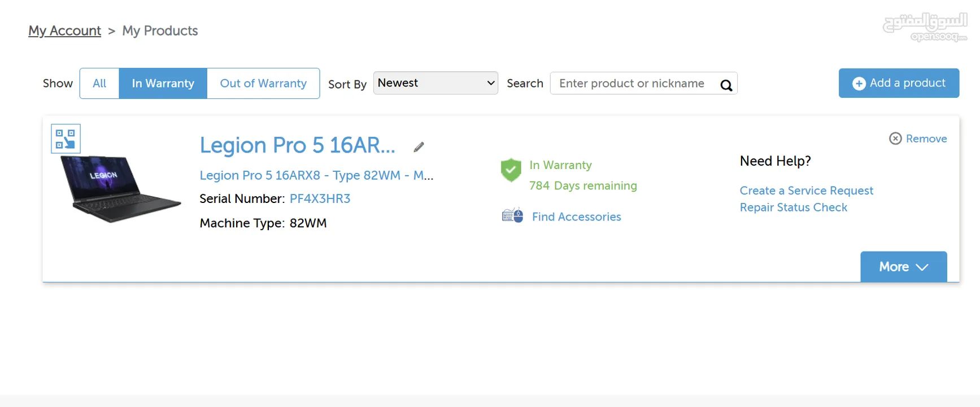
Task: Open the QR code scan icon
Action: click(x=66, y=138)
